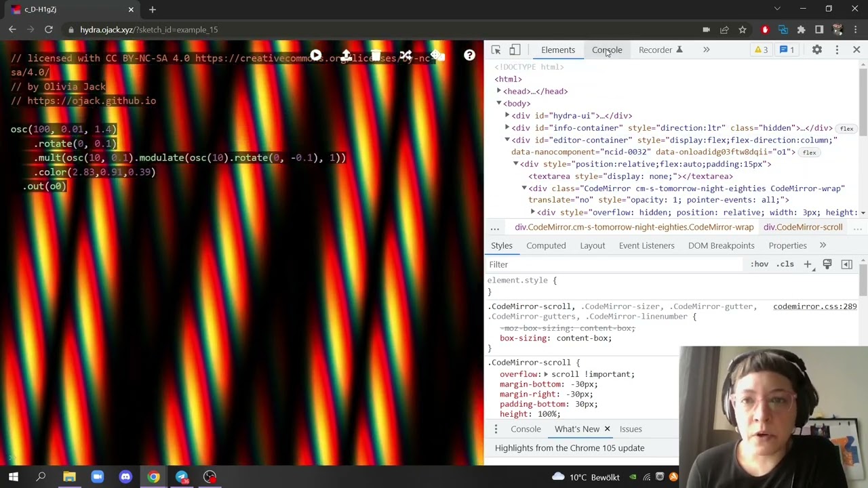Click the Hydra trash clear icon
The height and width of the screenshot is (488, 868).
(x=376, y=56)
